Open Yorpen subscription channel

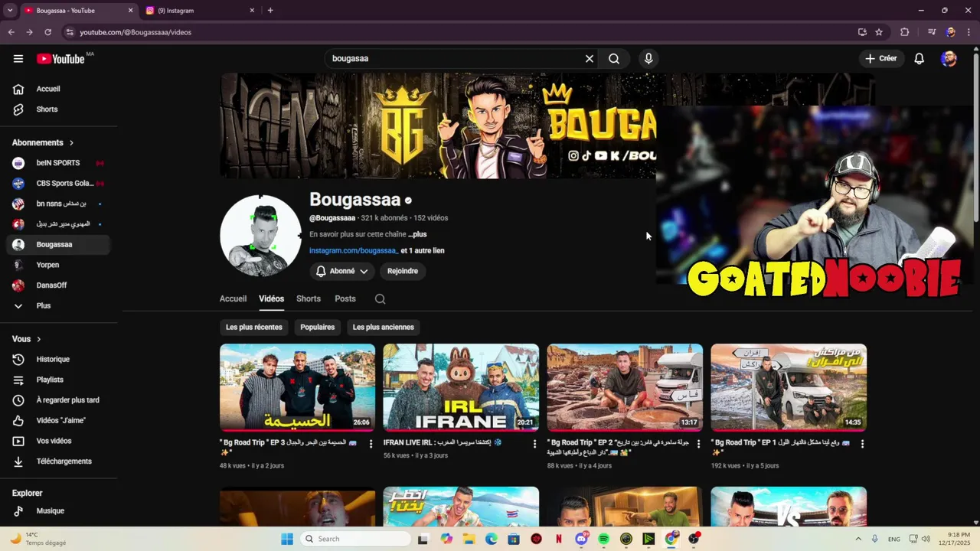tap(59, 265)
